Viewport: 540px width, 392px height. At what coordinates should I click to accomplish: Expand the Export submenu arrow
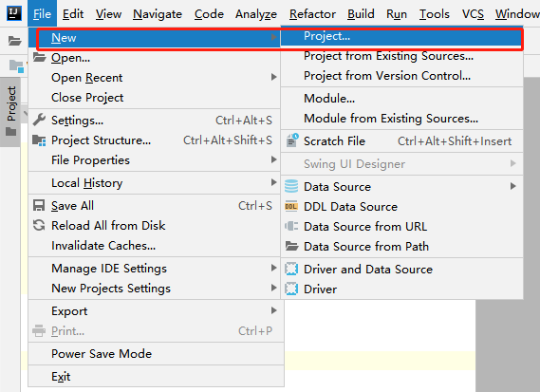(x=273, y=310)
